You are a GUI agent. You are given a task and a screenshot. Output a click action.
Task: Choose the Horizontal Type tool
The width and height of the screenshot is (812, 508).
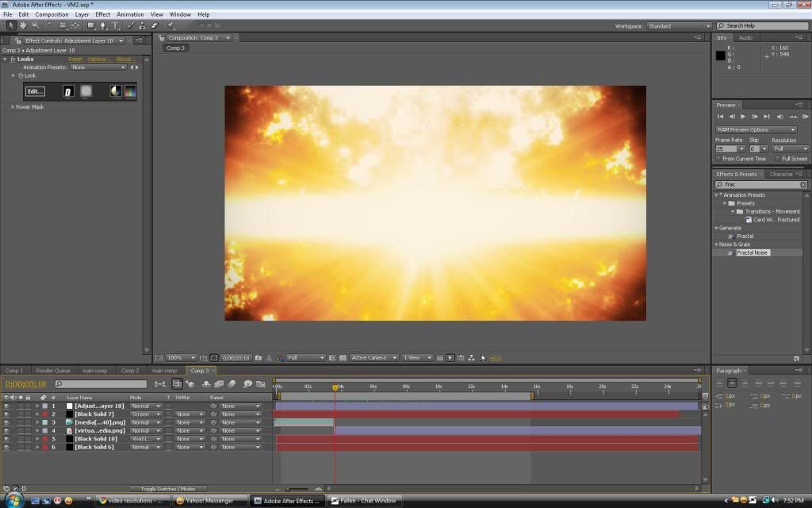(117, 25)
